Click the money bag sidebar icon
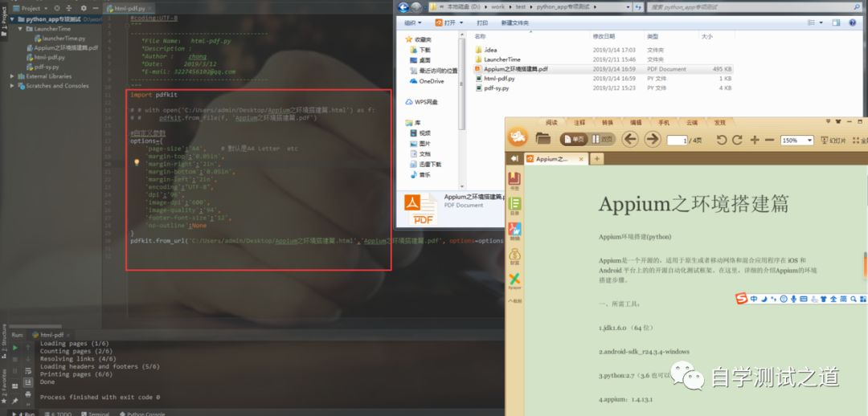Image resolution: width=868 pixels, height=416 pixels. point(515,257)
